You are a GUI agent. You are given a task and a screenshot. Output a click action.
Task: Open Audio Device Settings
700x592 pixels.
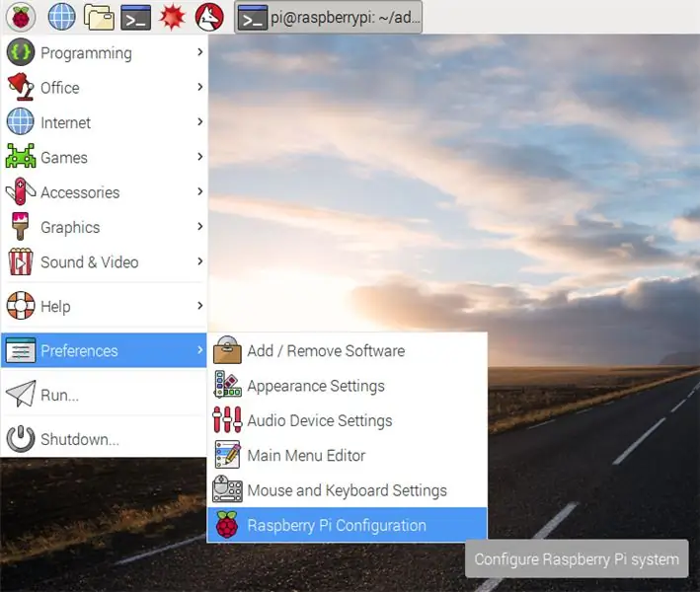[x=348, y=419]
